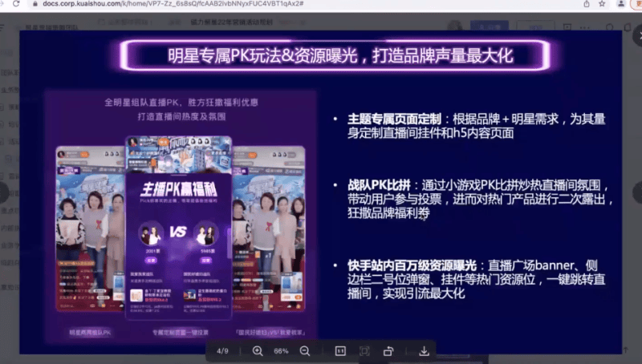Click the blue share button in document header
Screen dimensions: 642x364
click(490, 26)
